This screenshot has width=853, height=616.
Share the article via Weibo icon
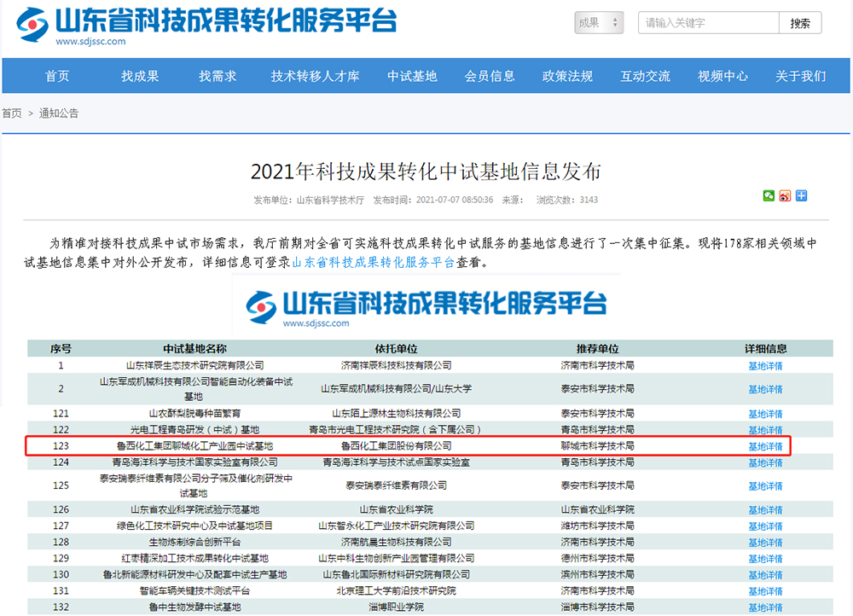pos(785,195)
